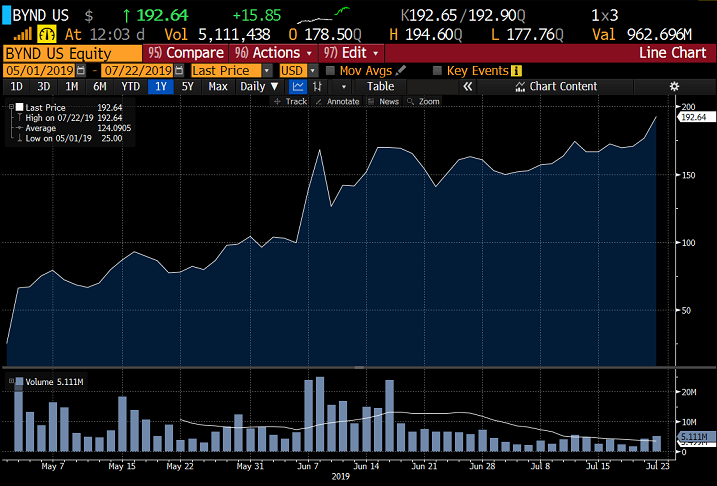Open the start date calendar picker

click(x=81, y=70)
